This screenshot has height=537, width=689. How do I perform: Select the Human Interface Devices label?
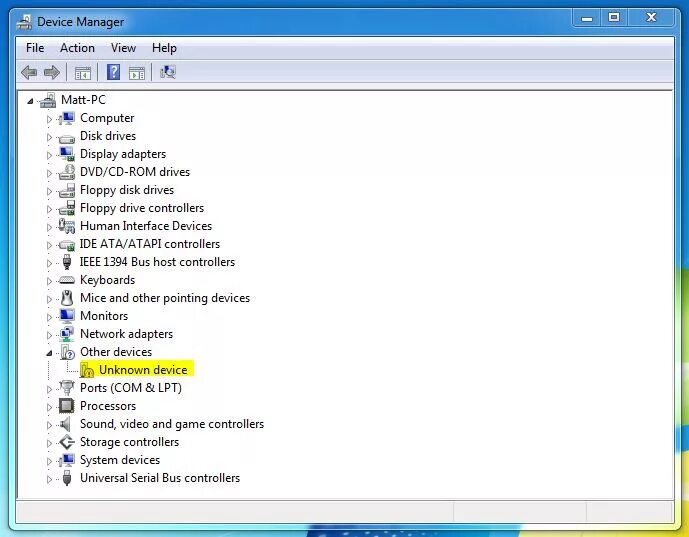pyautogui.click(x=146, y=226)
